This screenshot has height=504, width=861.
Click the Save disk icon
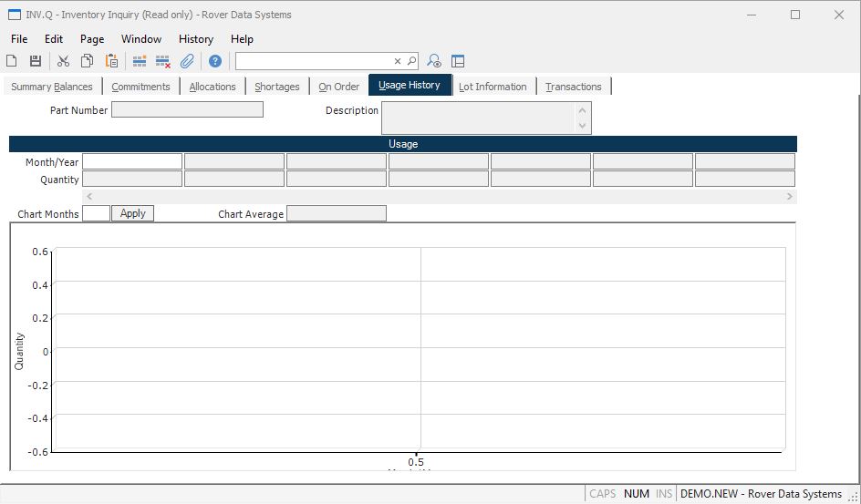(36, 61)
